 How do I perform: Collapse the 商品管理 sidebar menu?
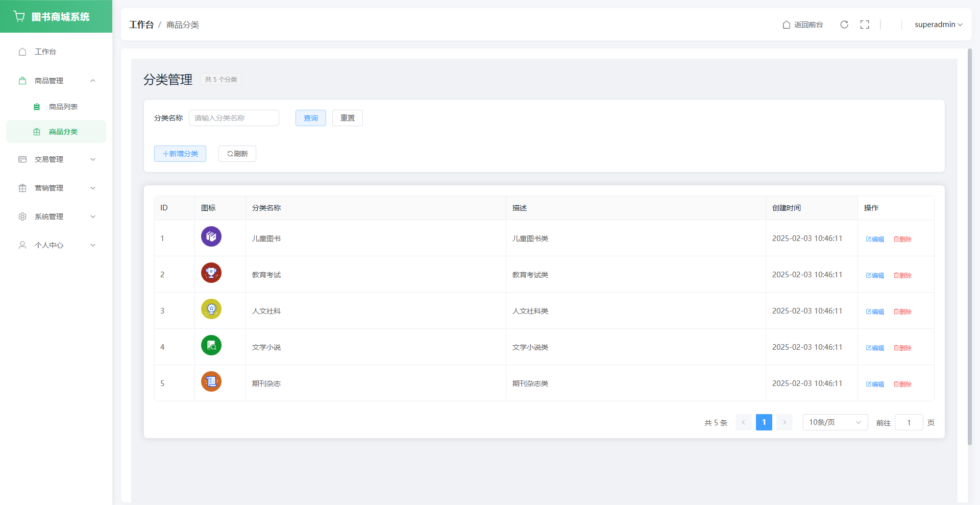[56, 81]
